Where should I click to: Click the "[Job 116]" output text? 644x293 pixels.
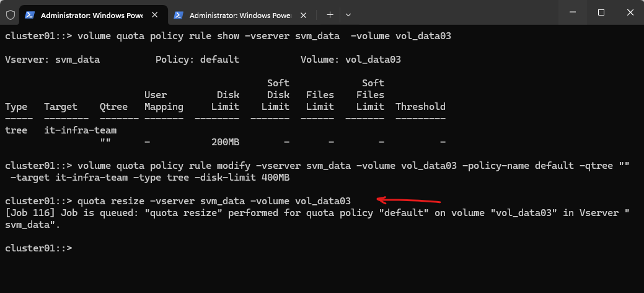click(x=30, y=212)
